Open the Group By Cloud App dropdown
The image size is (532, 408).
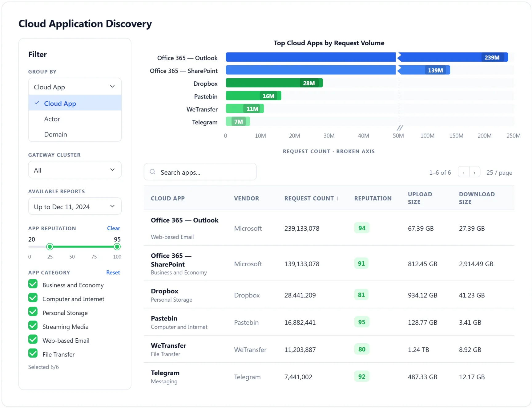coord(75,87)
